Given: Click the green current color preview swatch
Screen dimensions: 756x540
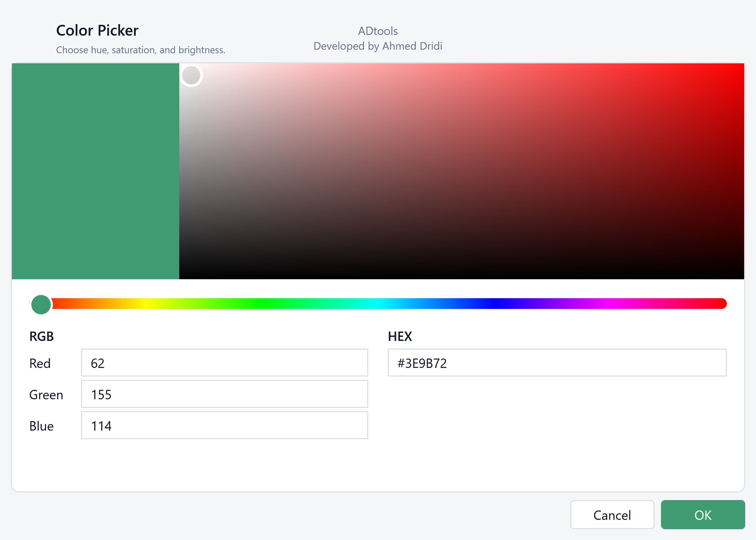Looking at the screenshot, I should click(x=95, y=171).
